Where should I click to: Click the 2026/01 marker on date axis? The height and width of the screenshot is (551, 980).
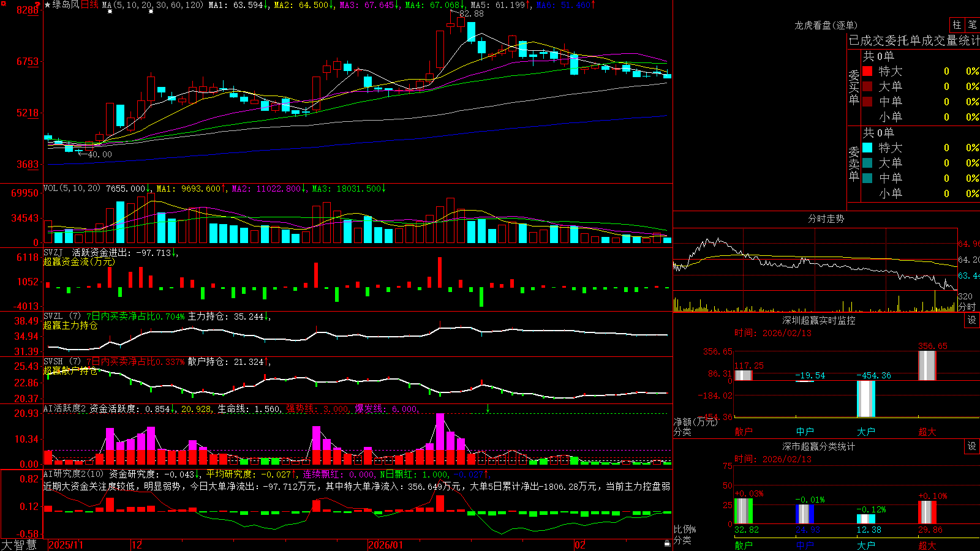pyautogui.click(x=385, y=545)
